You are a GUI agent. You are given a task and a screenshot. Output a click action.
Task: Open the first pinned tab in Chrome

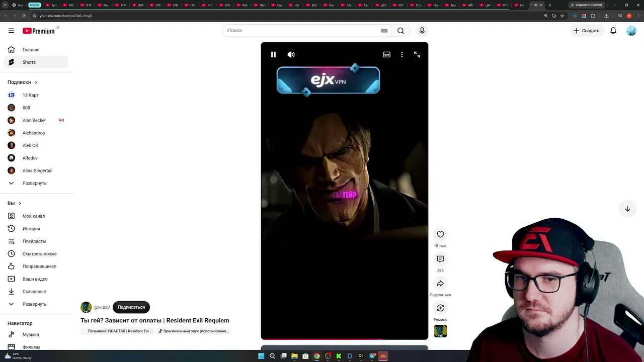coord(18,5)
